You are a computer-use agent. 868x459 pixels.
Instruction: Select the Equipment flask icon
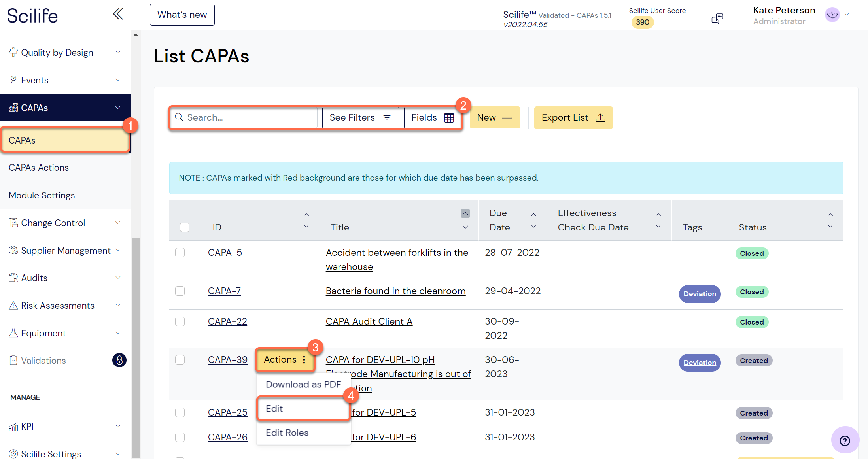coord(13,333)
